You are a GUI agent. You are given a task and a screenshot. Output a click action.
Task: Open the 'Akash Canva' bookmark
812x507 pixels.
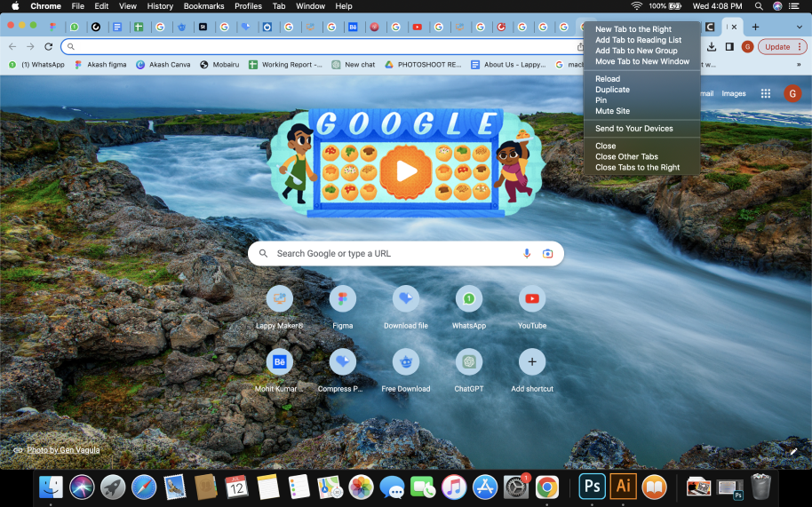[x=163, y=65]
